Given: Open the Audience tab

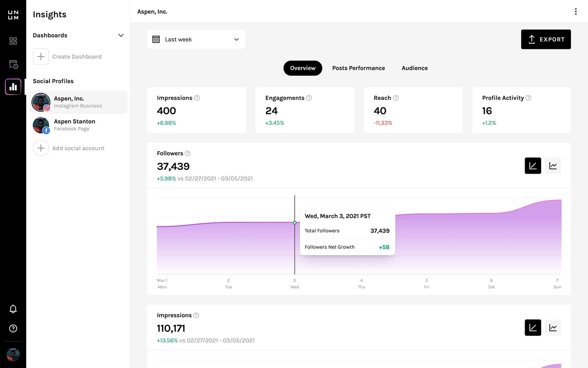Looking at the screenshot, I should [414, 68].
